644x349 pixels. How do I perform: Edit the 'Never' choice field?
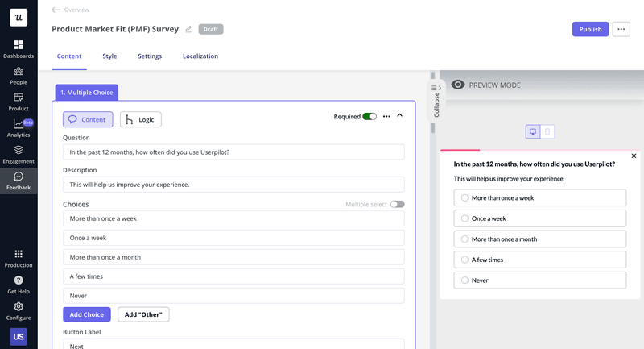point(233,296)
